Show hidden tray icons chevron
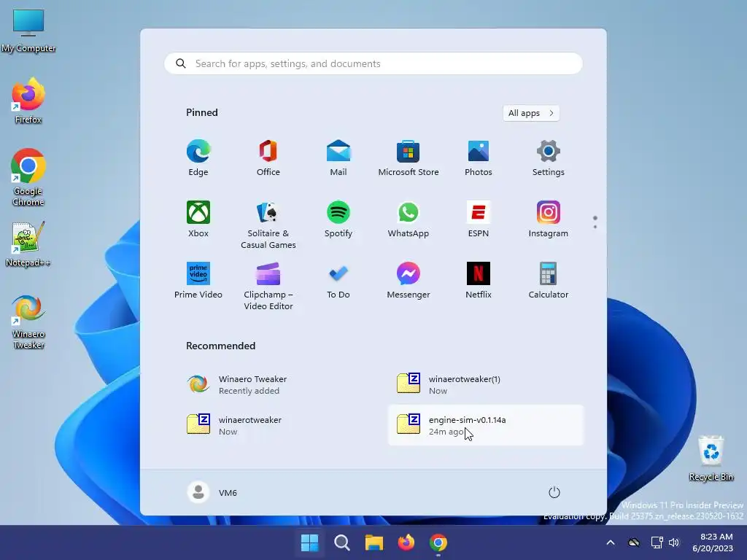Image resolution: width=747 pixels, height=560 pixels. [611, 542]
